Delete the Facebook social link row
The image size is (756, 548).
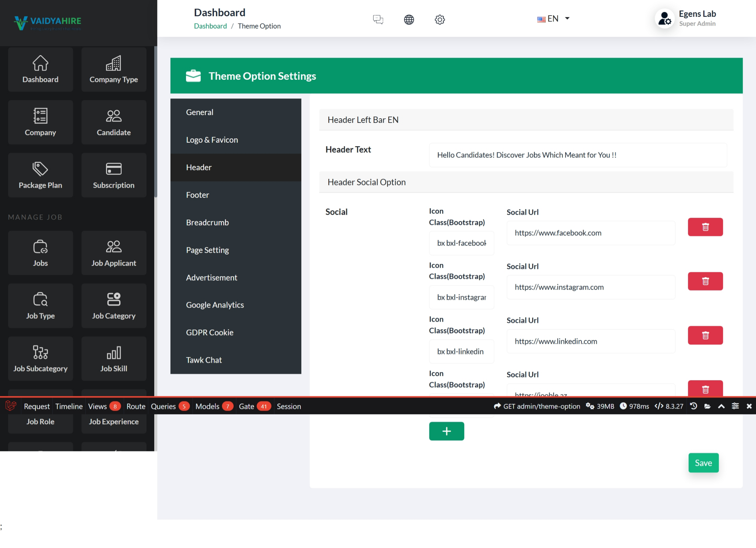(x=705, y=227)
